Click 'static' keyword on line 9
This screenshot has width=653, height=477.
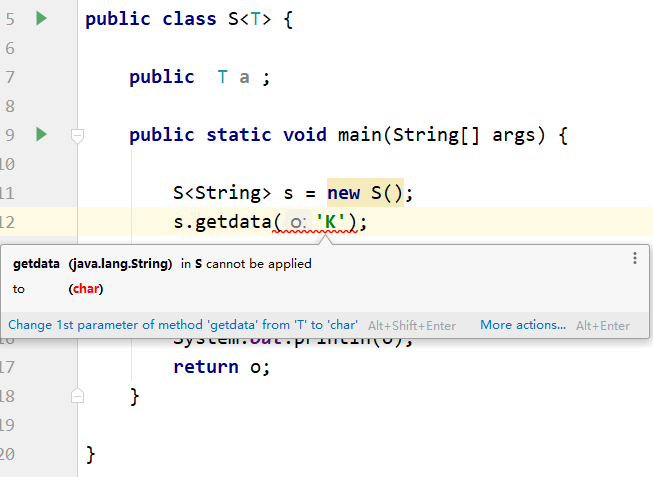click(x=239, y=135)
